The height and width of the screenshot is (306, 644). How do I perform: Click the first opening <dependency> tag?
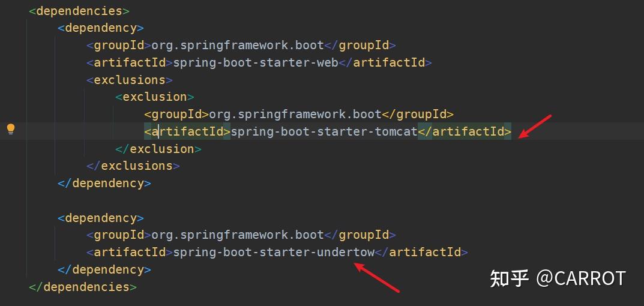click(x=101, y=28)
